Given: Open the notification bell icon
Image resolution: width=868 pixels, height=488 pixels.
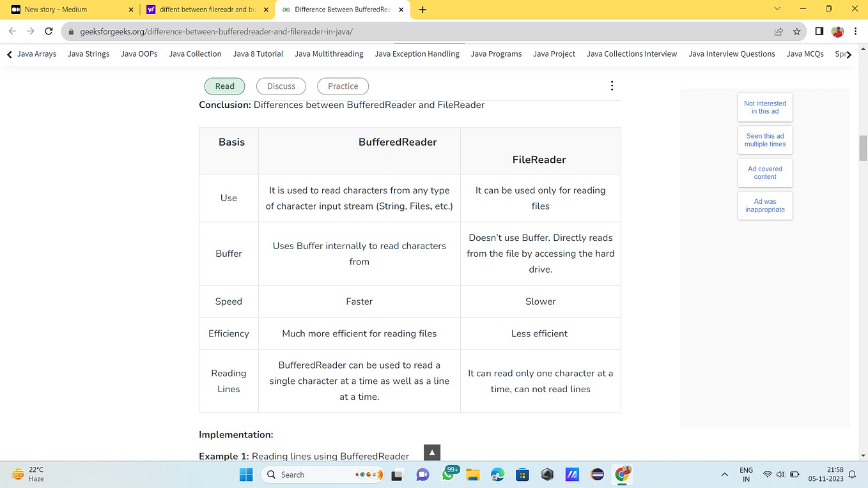Looking at the screenshot, I should pyautogui.click(x=853, y=475).
